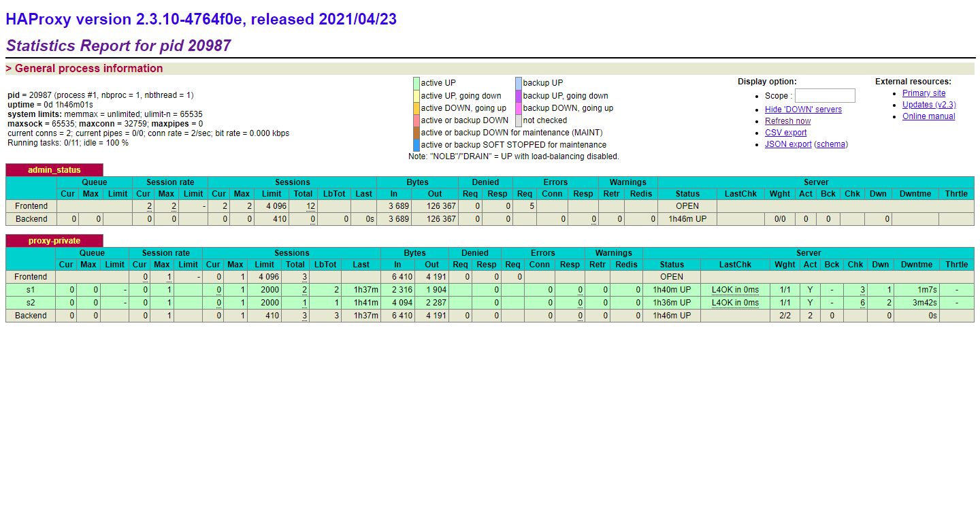Click the 12 total sessions value
This screenshot has height=515, width=980.
[310, 206]
